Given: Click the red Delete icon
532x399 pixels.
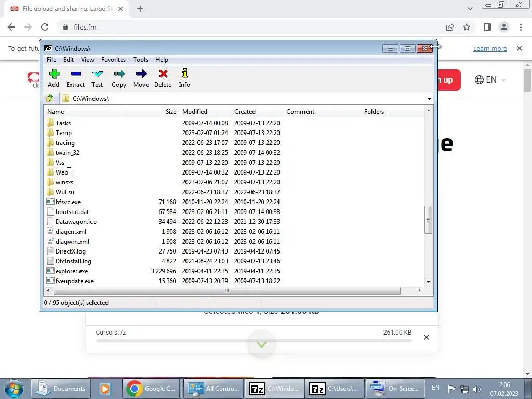Looking at the screenshot, I should pos(163,74).
